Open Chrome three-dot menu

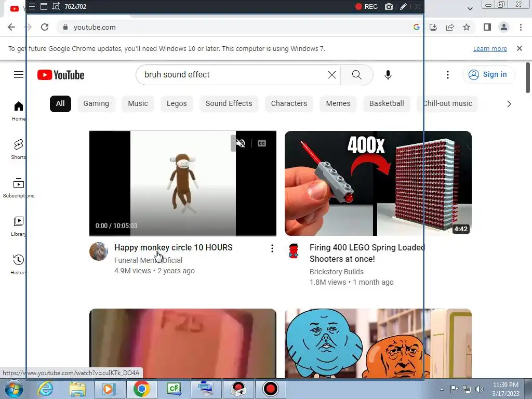[x=521, y=27]
